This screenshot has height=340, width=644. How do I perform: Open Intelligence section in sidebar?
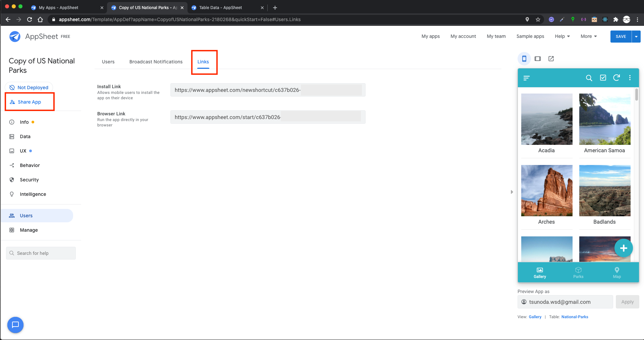click(x=33, y=194)
